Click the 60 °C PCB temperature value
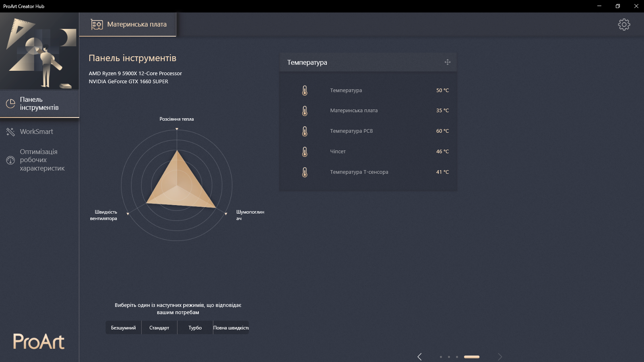The image size is (644, 362). pyautogui.click(x=442, y=131)
